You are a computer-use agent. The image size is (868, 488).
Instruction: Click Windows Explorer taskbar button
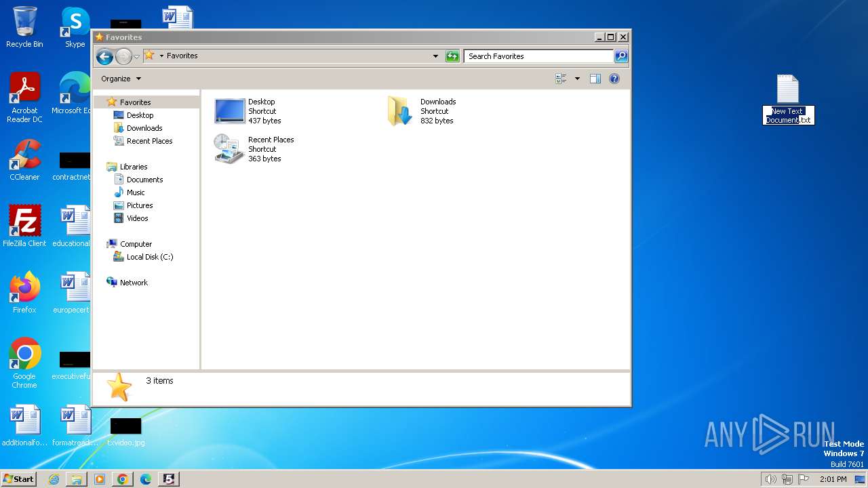click(77, 479)
